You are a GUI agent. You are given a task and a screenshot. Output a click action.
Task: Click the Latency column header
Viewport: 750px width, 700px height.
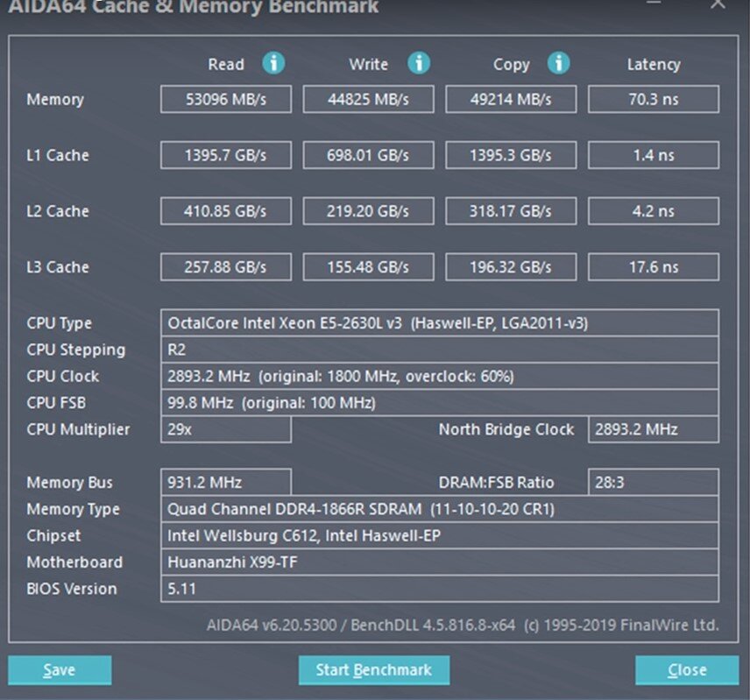[654, 65]
